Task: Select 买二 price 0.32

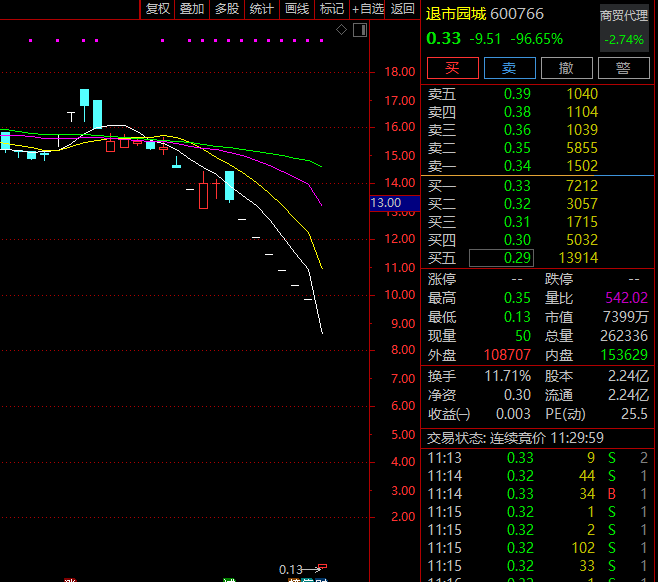Action: [x=517, y=204]
